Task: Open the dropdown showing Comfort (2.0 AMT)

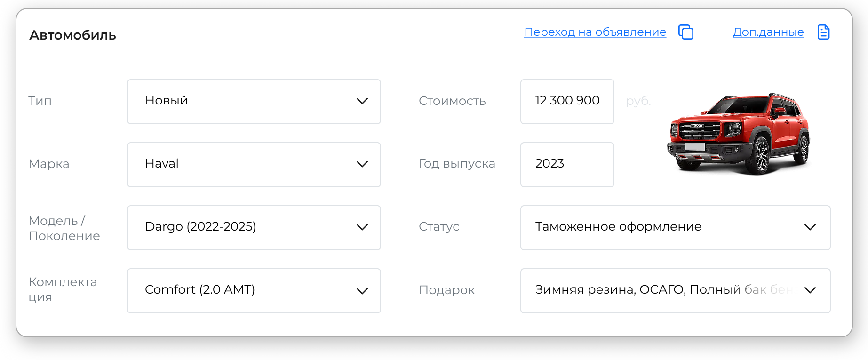Action: tap(245, 290)
